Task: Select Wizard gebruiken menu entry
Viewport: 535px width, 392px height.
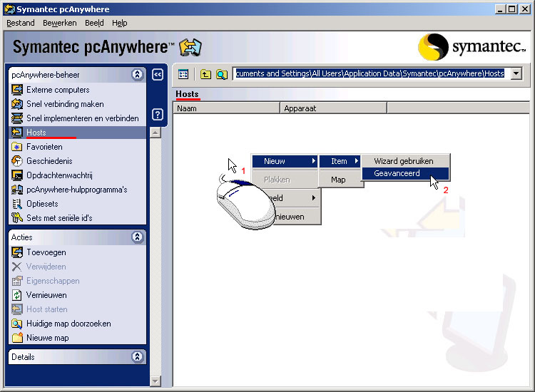Action: [x=403, y=161]
